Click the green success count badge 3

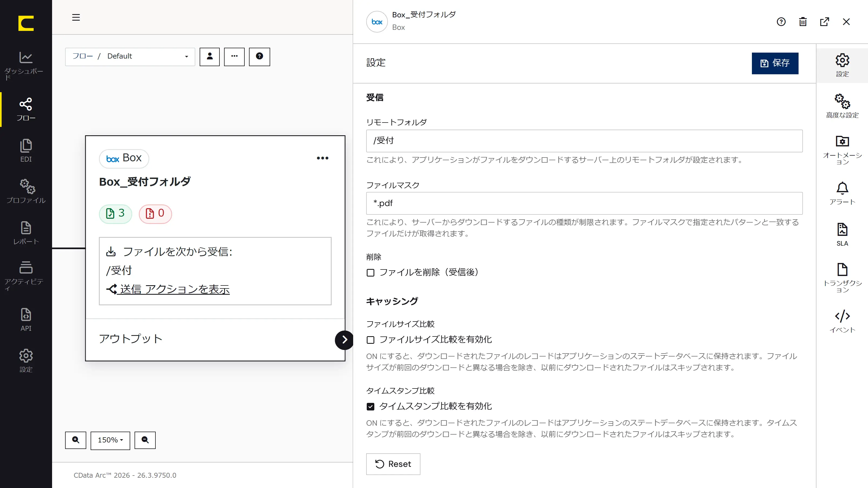tap(116, 214)
